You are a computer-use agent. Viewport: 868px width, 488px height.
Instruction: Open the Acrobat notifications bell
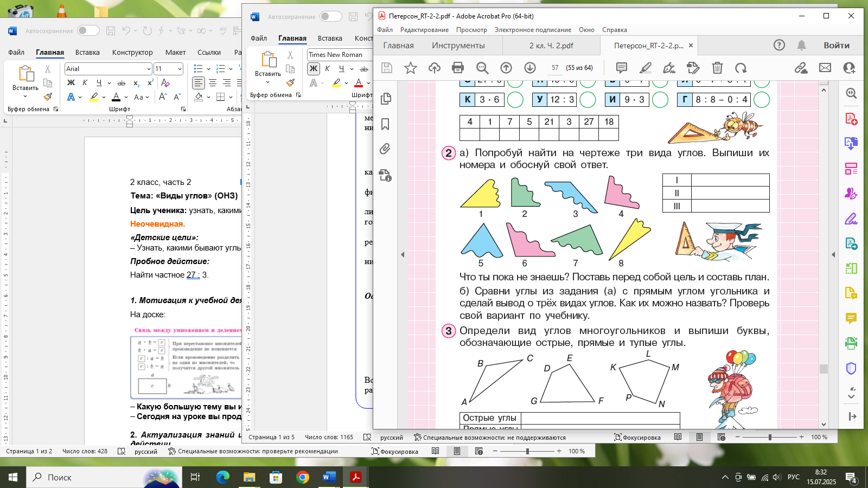[801, 45]
